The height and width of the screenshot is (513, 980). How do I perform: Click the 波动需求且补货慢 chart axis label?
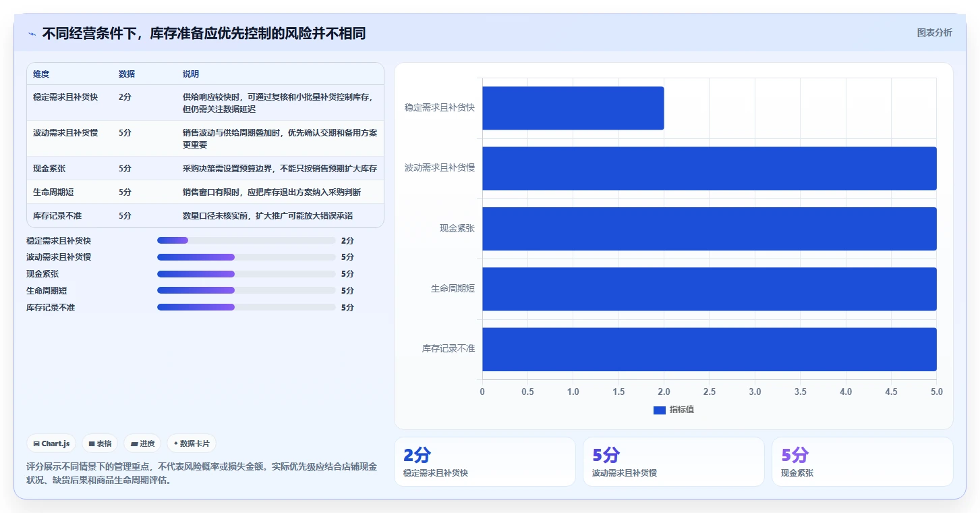440,167
